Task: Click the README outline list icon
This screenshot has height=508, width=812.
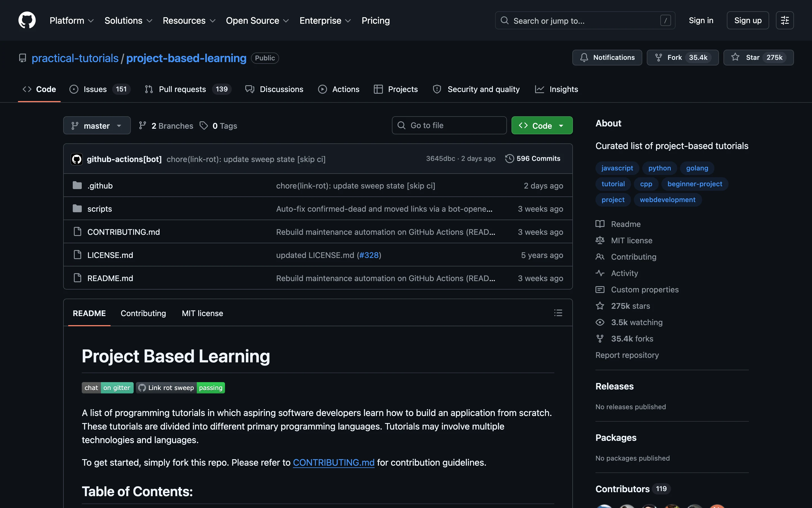Action: [x=558, y=313]
